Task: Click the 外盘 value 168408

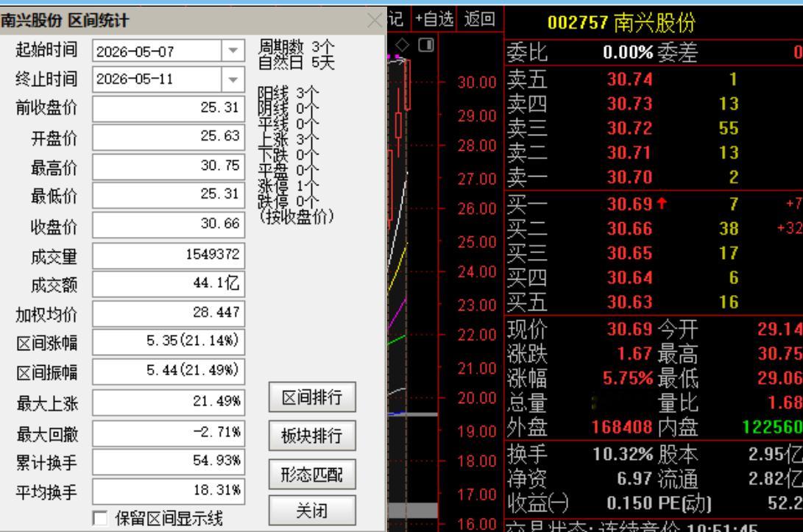Action: [622, 427]
